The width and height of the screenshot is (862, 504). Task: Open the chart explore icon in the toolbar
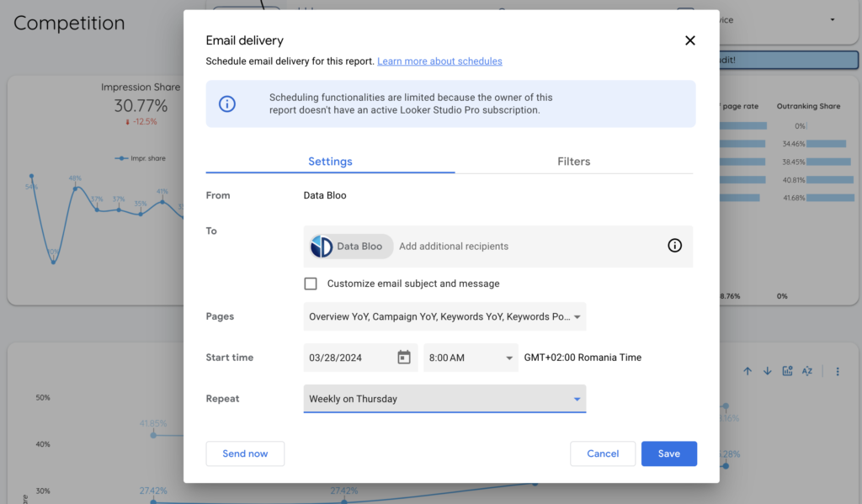click(787, 369)
